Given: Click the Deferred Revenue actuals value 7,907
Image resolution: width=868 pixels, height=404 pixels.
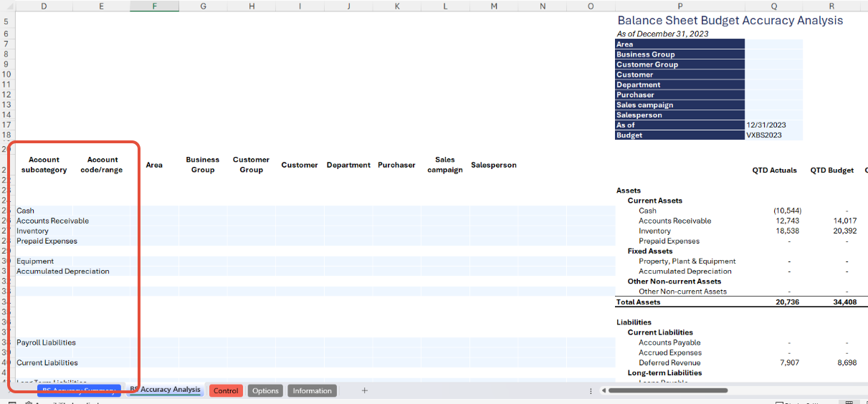Looking at the screenshot, I should (791, 362).
